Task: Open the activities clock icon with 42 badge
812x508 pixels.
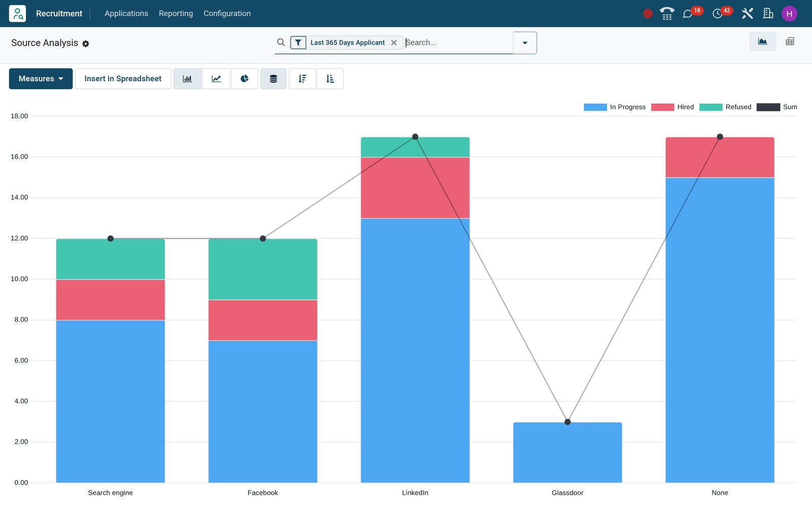Action: (x=717, y=14)
